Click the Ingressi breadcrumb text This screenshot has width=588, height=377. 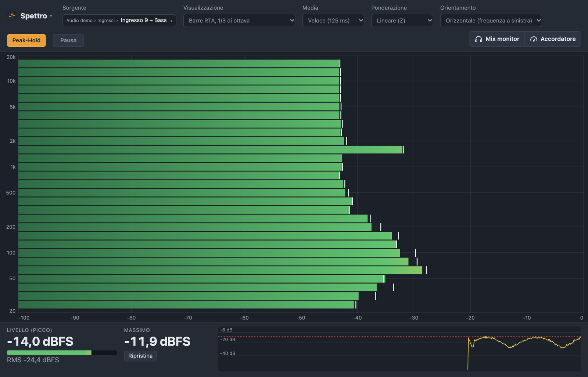[106, 21]
